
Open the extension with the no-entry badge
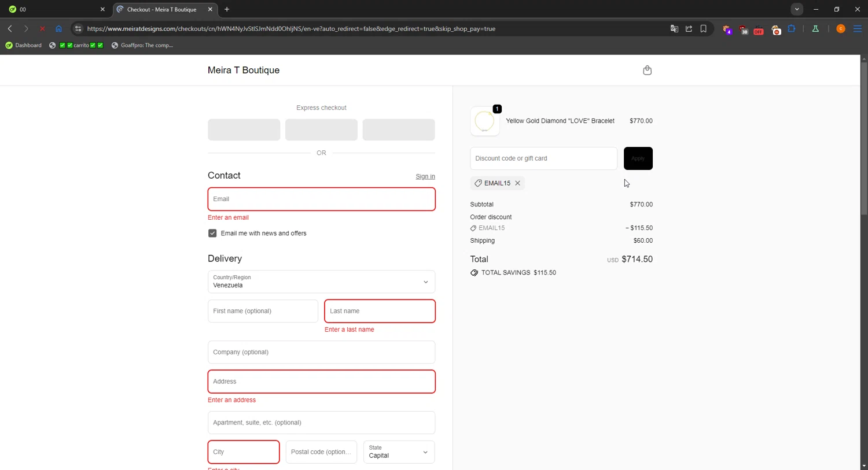click(776, 29)
